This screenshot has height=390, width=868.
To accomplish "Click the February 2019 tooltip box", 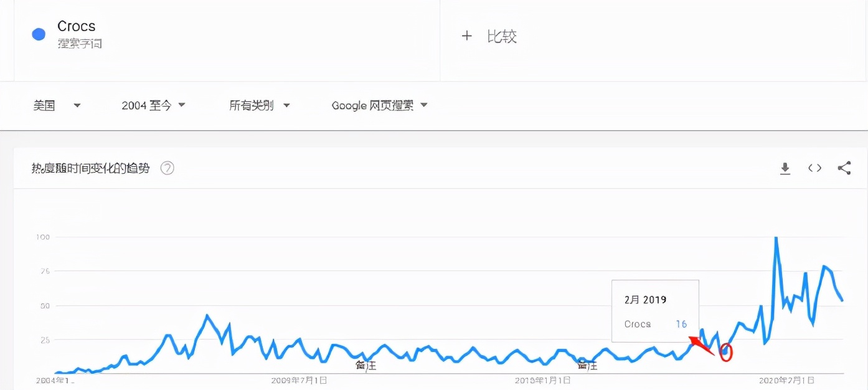I will tap(656, 310).
